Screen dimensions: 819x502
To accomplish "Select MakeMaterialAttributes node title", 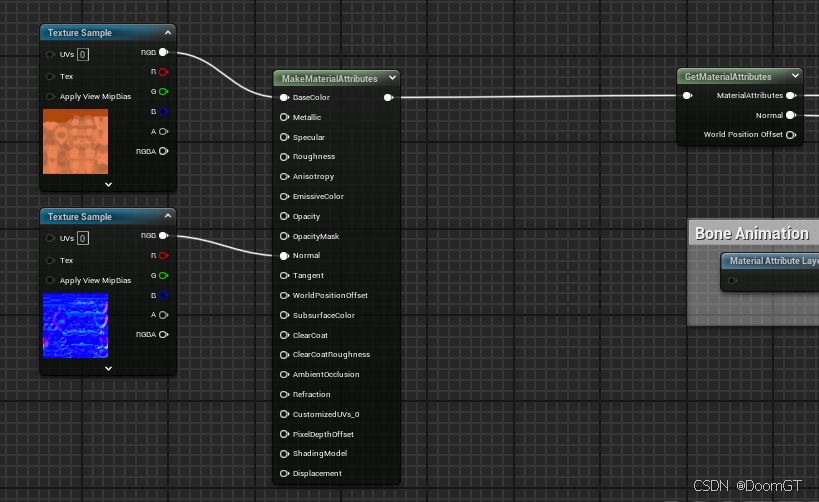I will tap(330, 79).
